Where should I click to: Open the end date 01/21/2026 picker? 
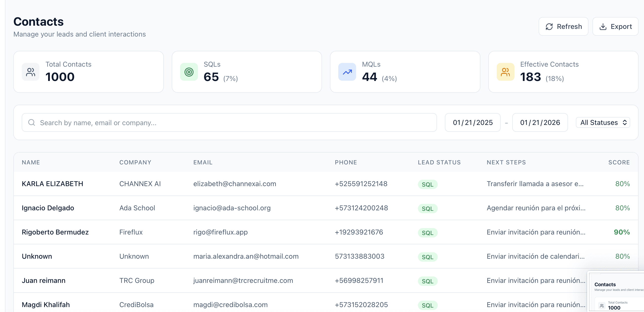540,122
